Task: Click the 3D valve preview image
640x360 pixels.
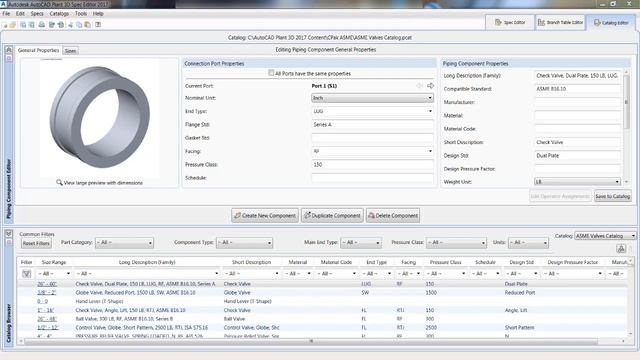Action: click(x=100, y=118)
